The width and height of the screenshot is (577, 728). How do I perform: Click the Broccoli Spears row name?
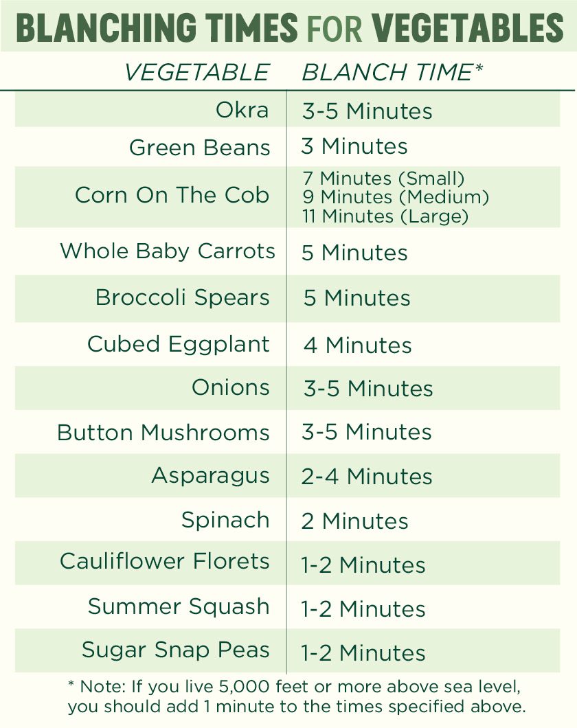click(x=182, y=297)
